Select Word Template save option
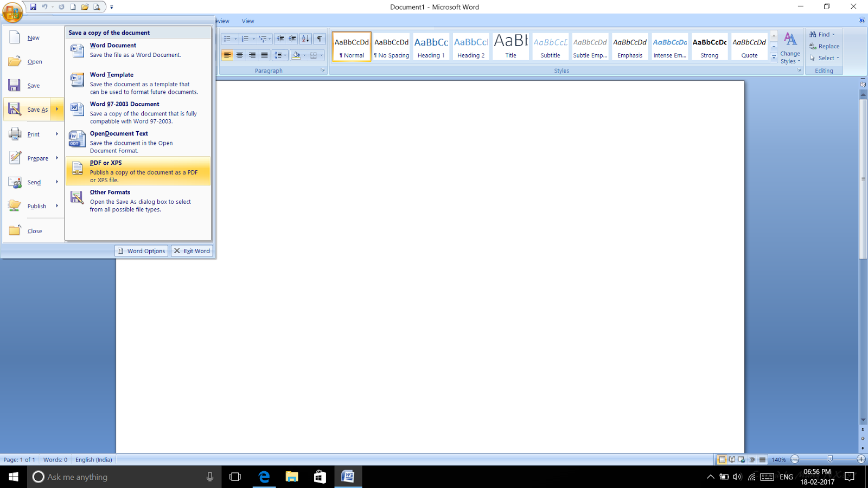 [x=138, y=83]
